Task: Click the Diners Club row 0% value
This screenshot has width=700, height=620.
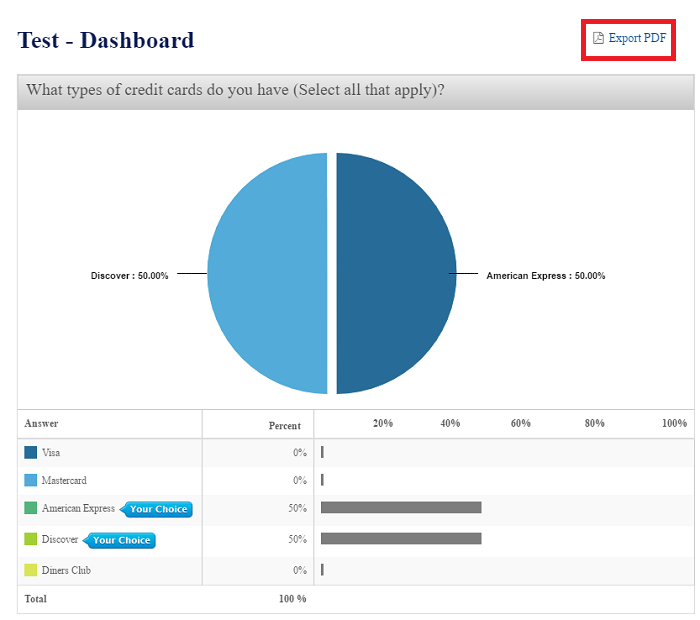Action: (300, 570)
